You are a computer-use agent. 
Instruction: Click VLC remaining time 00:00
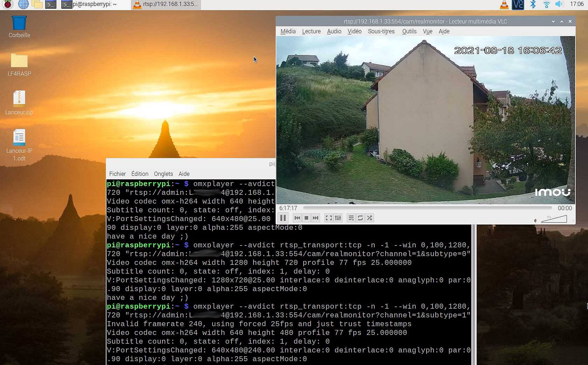565,208
